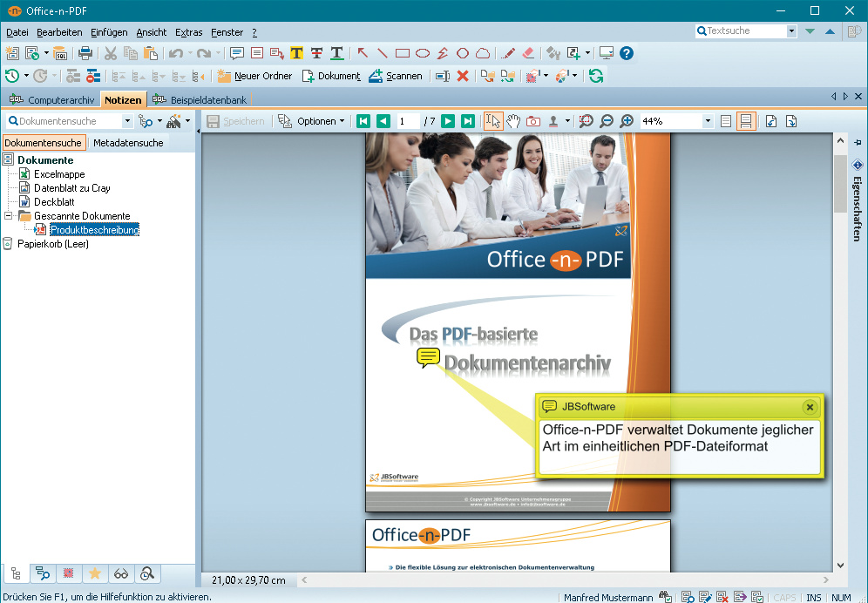Toggle continuous page layout view
The height and width of the screenshot is (603, 868).
point(746,121)
